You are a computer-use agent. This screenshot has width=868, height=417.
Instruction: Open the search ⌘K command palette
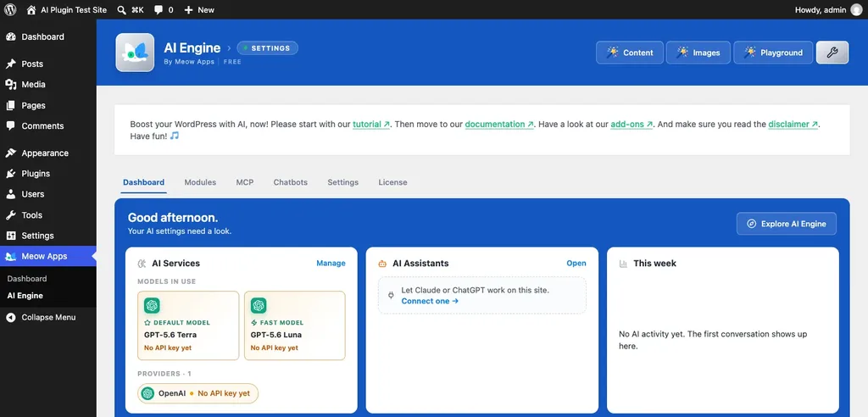click(131, 10)
